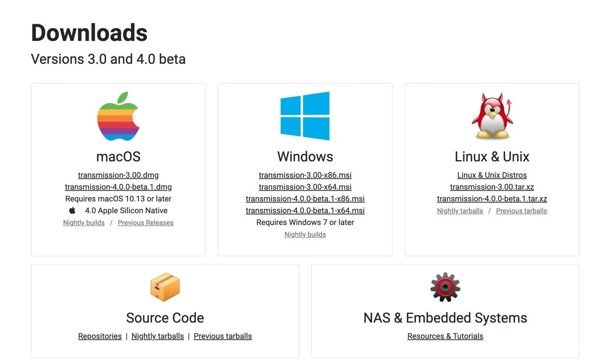Open Source Code Nightly tarballs link
This screenshot has width=610, height=364.
(x=158, y=336)
